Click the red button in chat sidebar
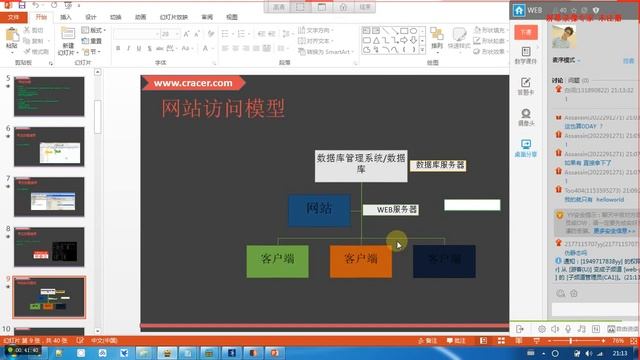 pyautogui.click(x=526, y=32)
